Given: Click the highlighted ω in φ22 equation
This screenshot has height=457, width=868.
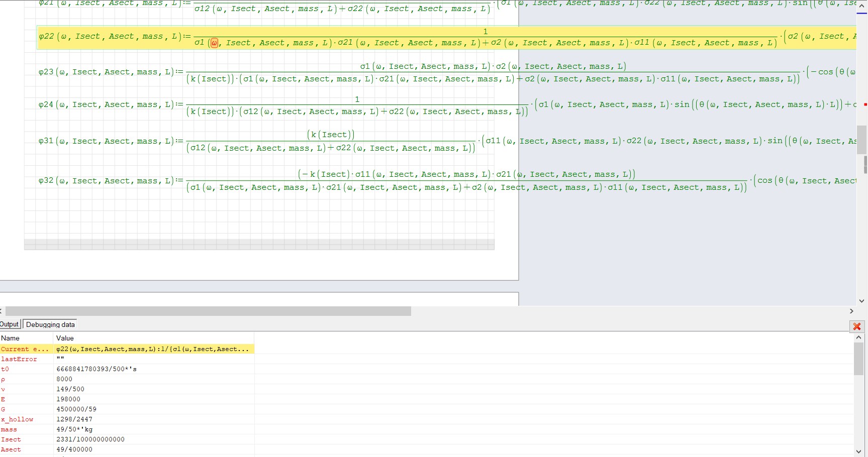Looking at the screenshot, I should 214,43.
